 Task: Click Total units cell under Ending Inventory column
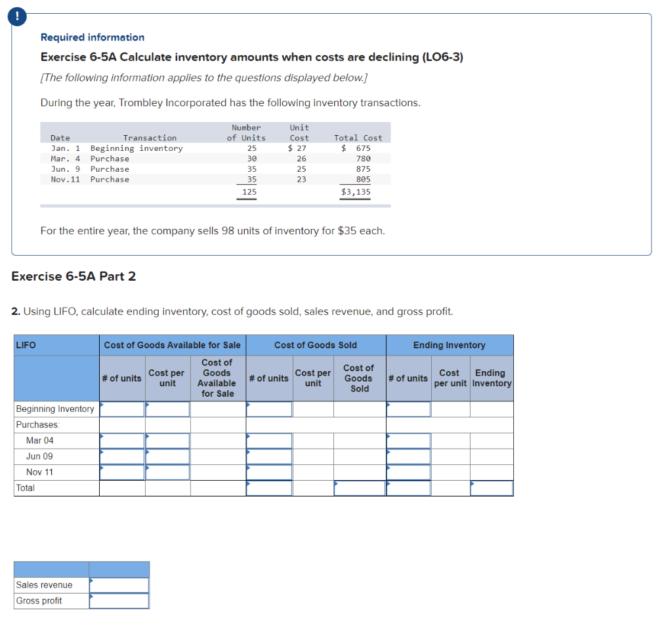point(408,487)
